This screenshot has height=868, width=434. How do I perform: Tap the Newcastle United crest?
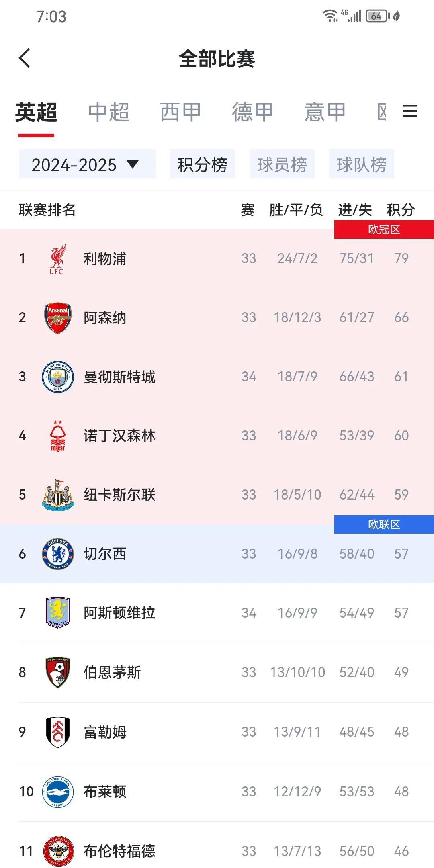(x=58, y=495)
